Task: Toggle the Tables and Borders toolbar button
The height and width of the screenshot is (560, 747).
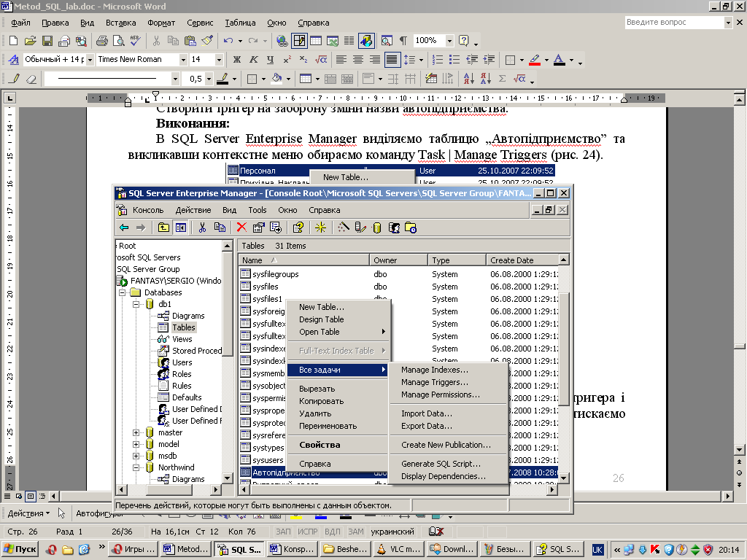Action: 299,41
